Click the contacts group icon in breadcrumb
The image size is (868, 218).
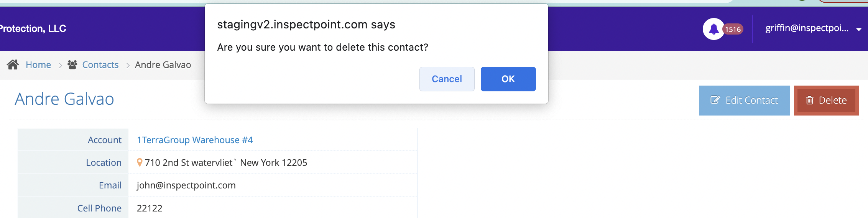[72, 64]
